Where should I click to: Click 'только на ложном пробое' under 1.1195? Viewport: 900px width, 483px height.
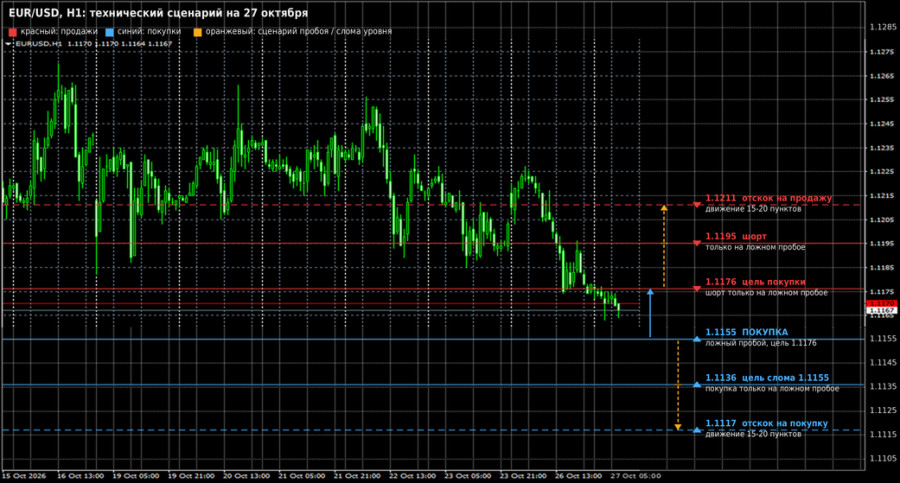[755, 248]
